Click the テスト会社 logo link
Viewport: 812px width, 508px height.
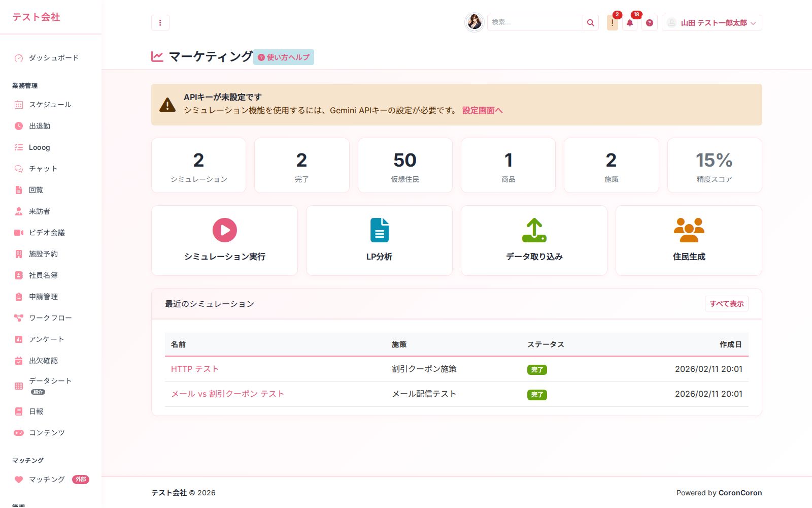coord(37,17)
